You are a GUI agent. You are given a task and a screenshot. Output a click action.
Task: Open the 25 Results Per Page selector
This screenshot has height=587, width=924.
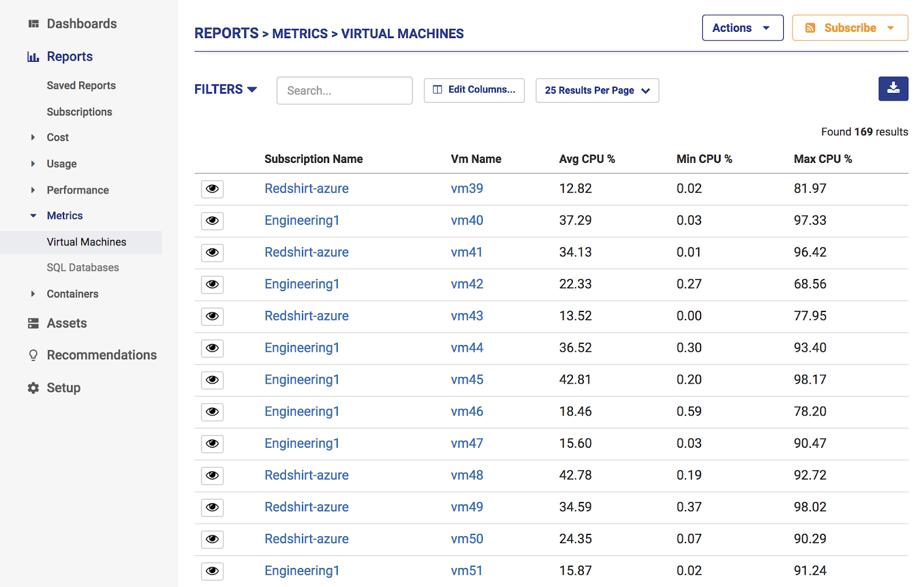[597, 90]
